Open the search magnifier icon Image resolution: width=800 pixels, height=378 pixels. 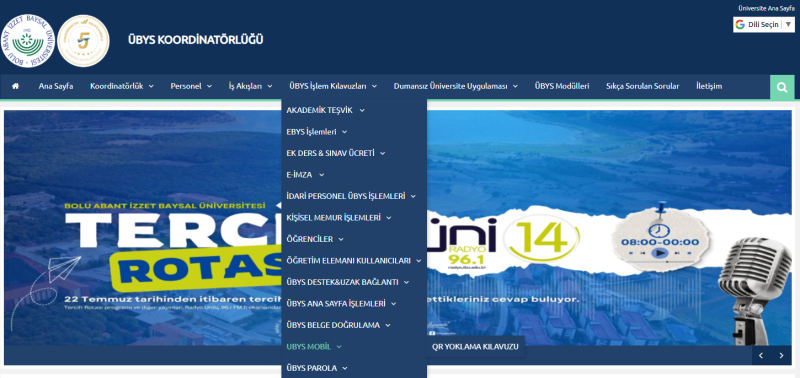tap(782, 87)
